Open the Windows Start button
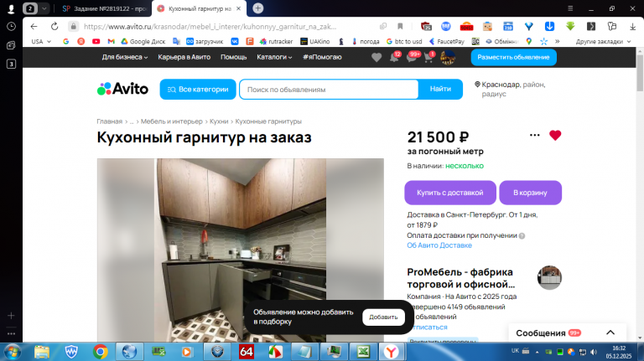Viewport: 644px width, 361px height. coord(12,352)
